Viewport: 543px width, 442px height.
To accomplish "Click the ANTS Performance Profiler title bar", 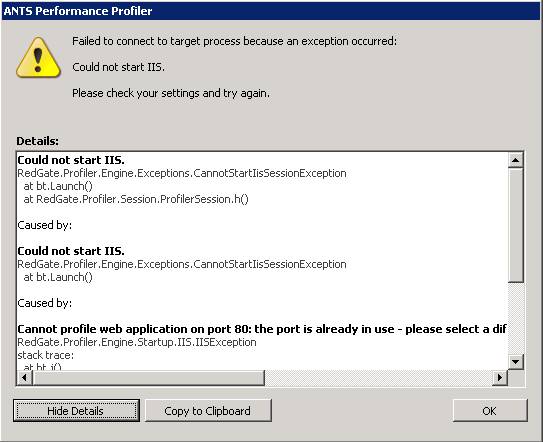I will click(272, 11).
